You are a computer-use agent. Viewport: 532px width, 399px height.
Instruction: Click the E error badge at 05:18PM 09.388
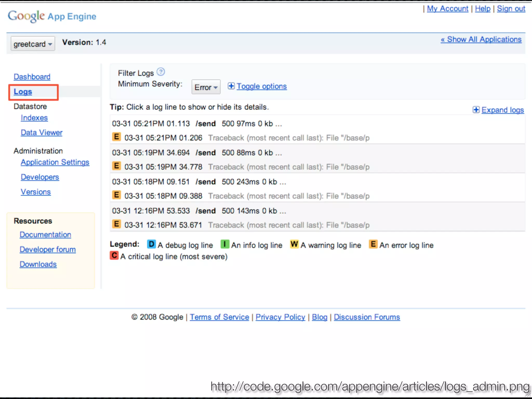coord(116,195)
